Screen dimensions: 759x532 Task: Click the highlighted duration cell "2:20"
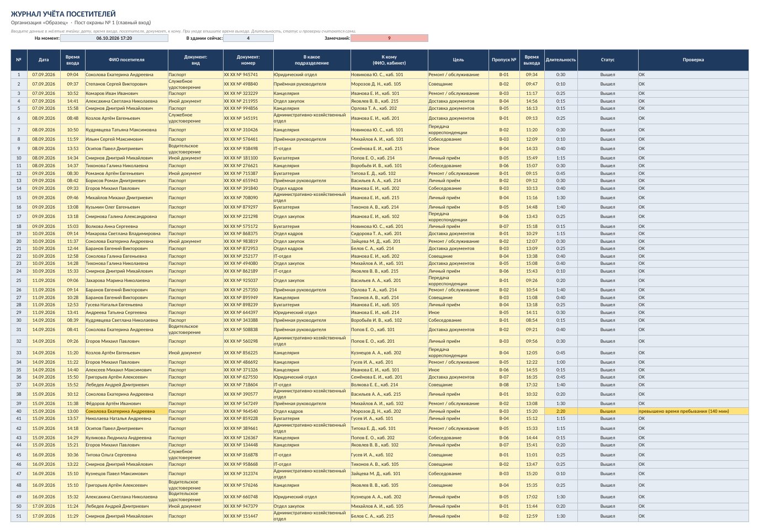tap(561, 411)
